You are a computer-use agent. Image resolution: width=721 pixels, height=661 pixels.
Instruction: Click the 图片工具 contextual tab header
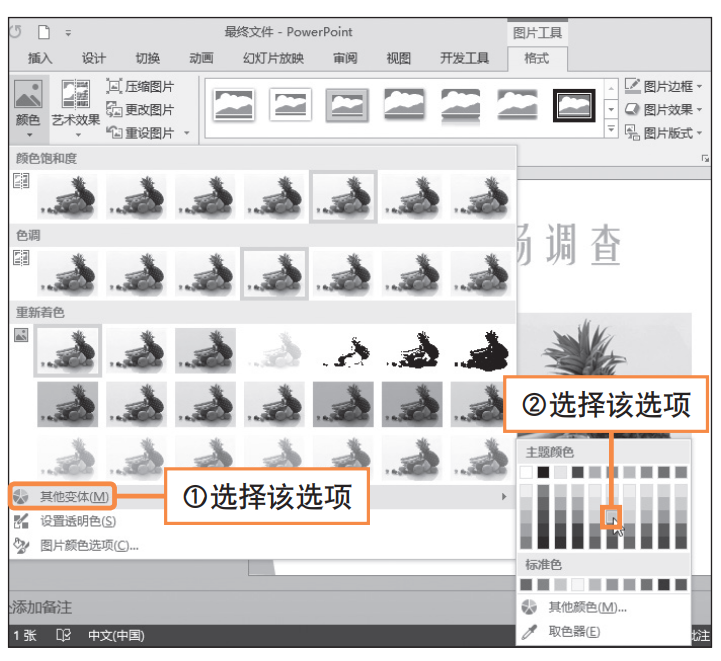(x=537, y=33)
